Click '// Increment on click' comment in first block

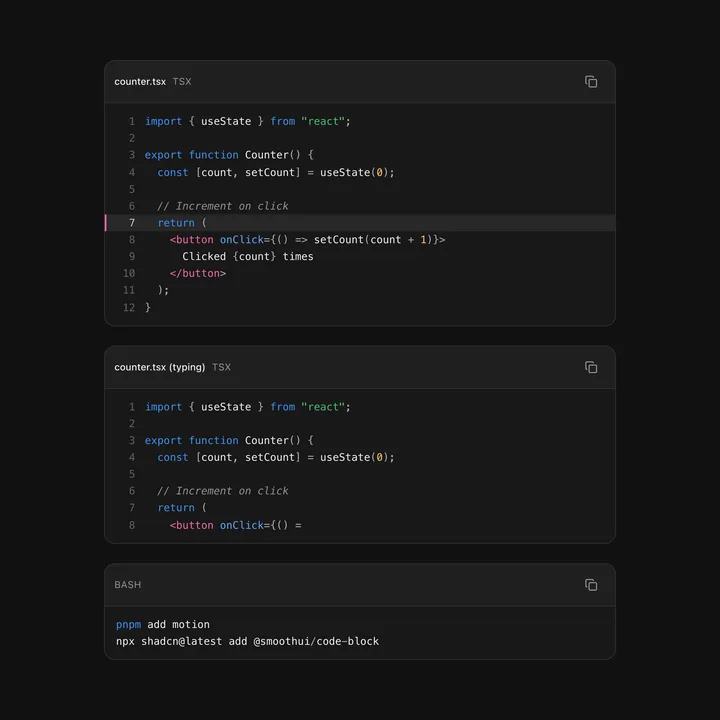pos(223,206)
